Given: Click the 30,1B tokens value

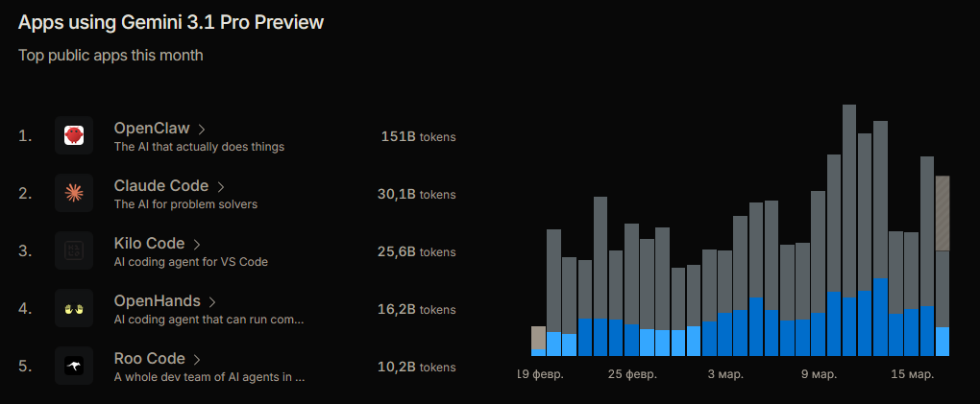Looking at the screenshot, I should pyautogui.click(x=416, y=194).
